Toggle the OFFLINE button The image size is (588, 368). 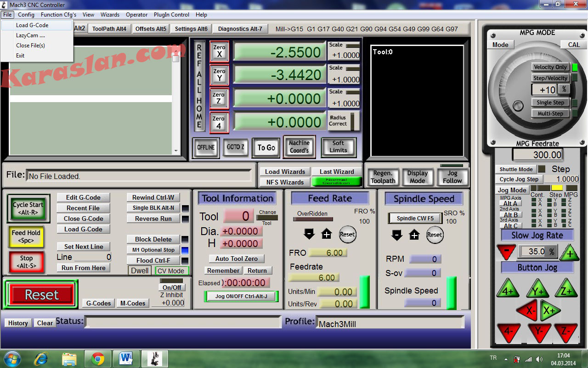[x=206, y=148]
